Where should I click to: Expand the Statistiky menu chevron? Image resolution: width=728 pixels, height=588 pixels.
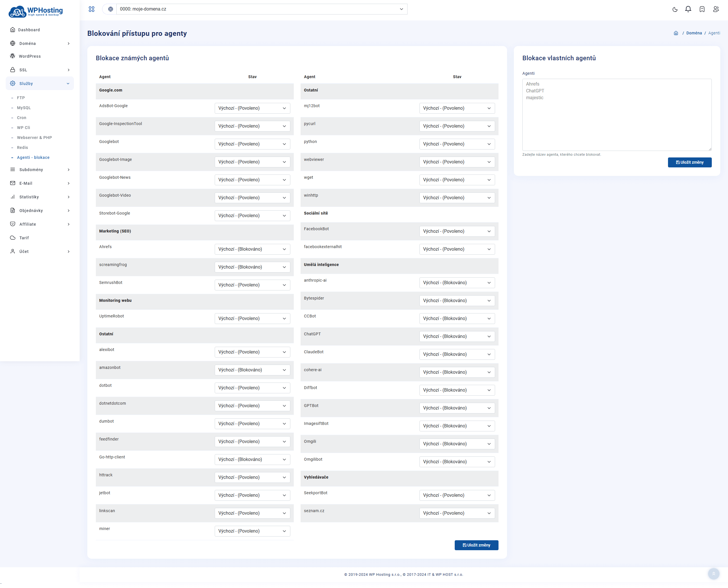tap(69, 197)
